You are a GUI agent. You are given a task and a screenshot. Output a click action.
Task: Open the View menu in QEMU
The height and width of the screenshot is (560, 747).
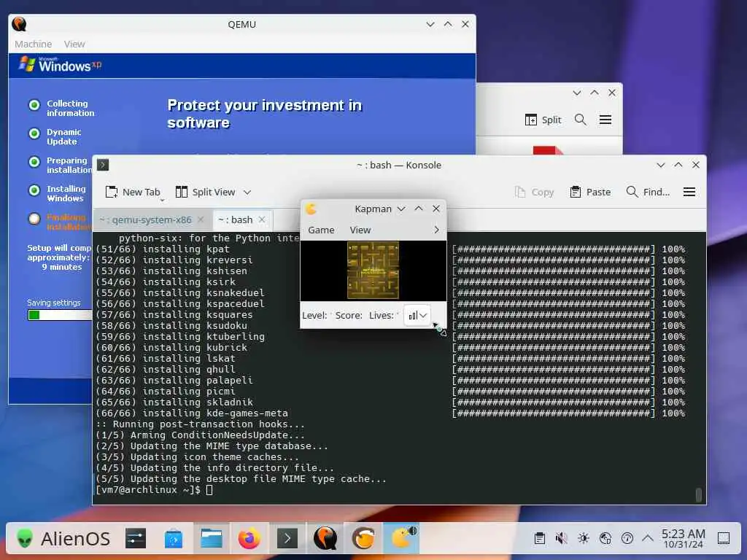point(74,44)
